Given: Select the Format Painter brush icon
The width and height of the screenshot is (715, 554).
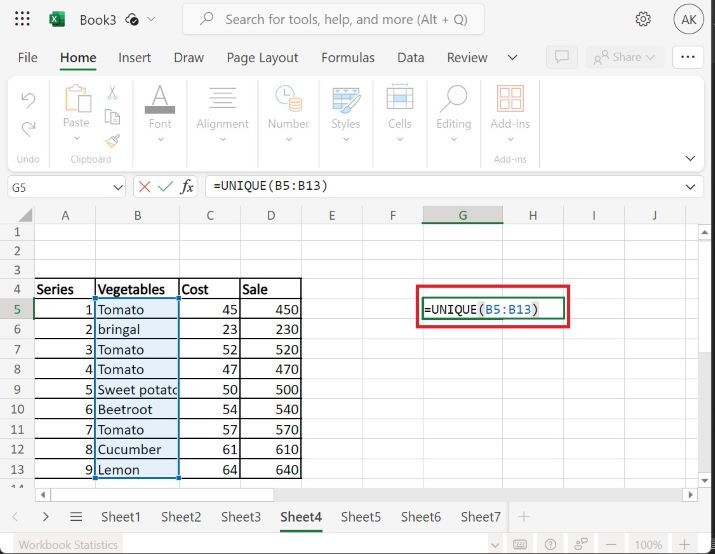Looking at the screenshot, I should pyautogui.click(x=112, y=141).
